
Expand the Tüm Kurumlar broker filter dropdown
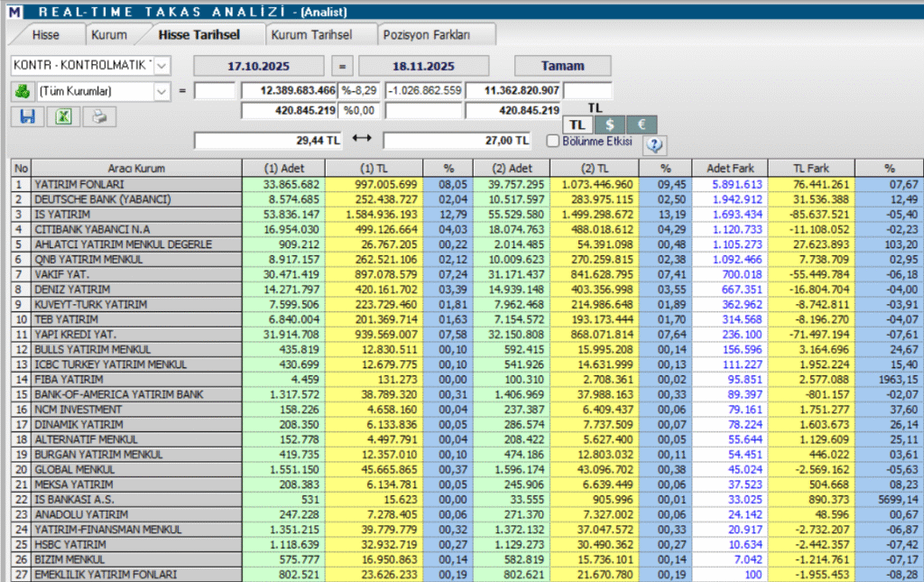(160, 91)
